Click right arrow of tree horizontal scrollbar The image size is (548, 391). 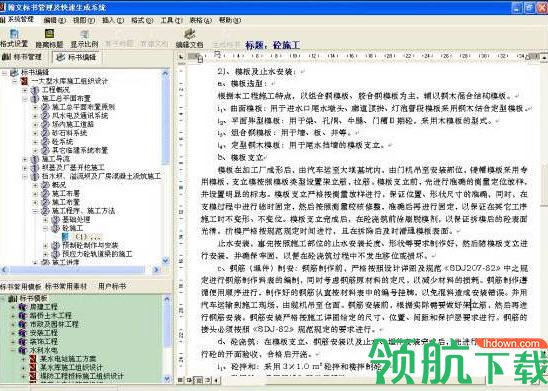[x=156, y=270]
